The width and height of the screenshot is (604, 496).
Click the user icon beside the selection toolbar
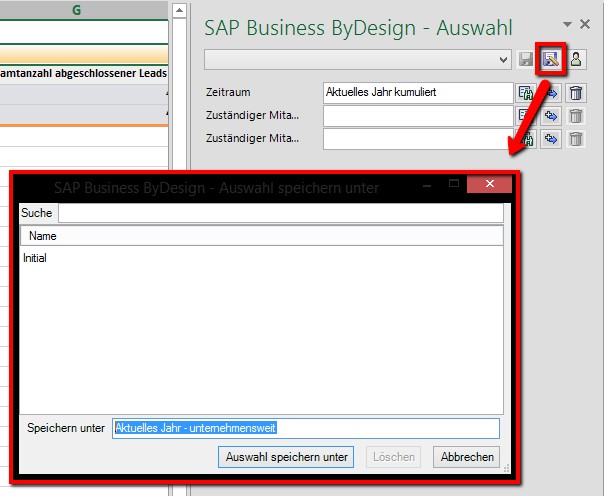(x=576, y=60)
